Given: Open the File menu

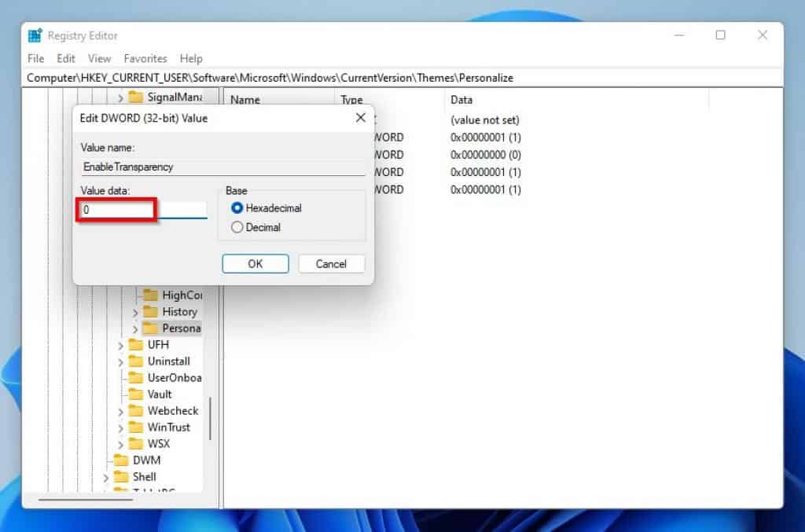Looking at the screenshot, I should click(x=35, y=58).
